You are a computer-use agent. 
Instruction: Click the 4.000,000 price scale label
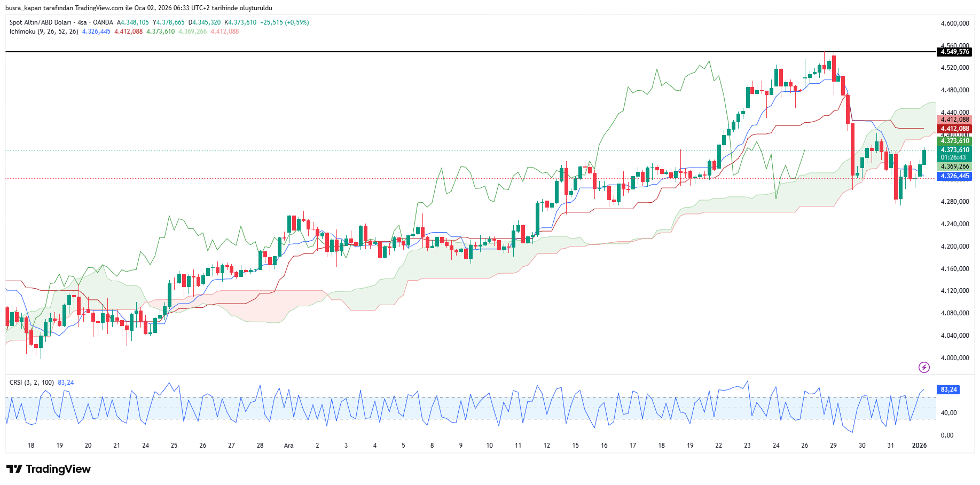click(954, 358)
